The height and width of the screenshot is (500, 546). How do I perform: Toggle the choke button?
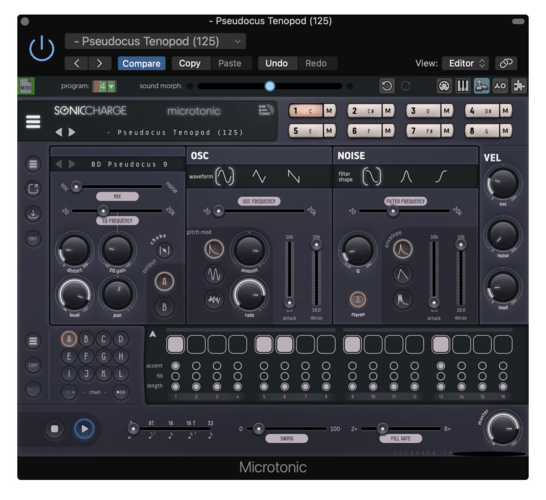coord(164,250)
